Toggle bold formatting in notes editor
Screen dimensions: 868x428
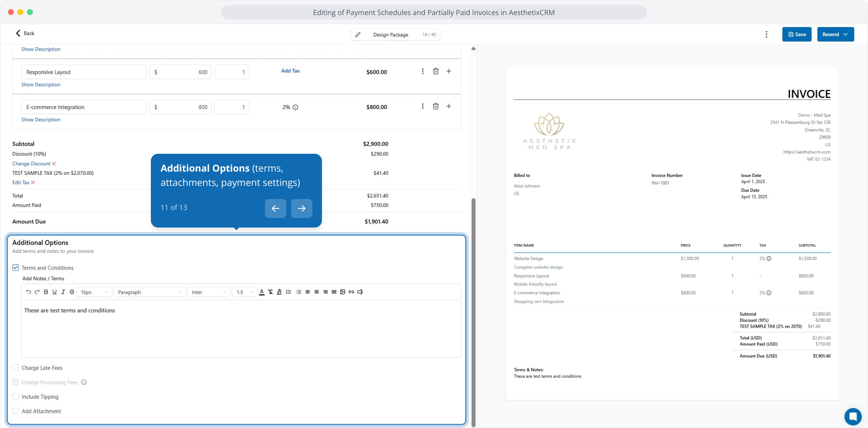pyautogui.click(x=46, y=292)
